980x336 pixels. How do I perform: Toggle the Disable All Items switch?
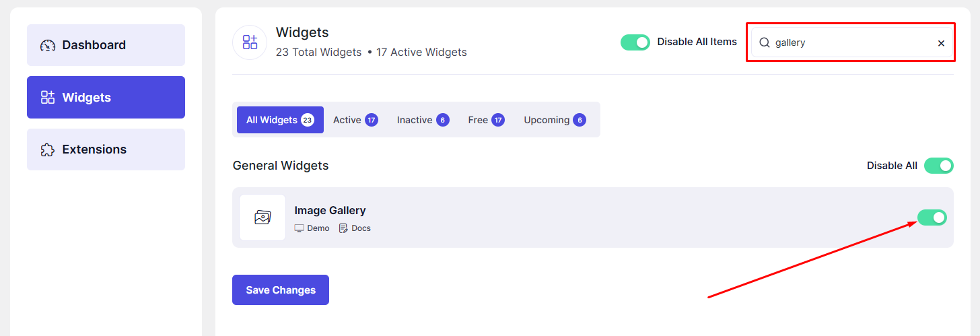635,42
